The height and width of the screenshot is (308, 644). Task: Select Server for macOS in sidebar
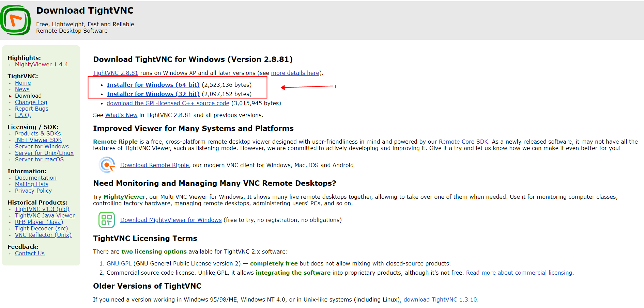click(39, 159)
